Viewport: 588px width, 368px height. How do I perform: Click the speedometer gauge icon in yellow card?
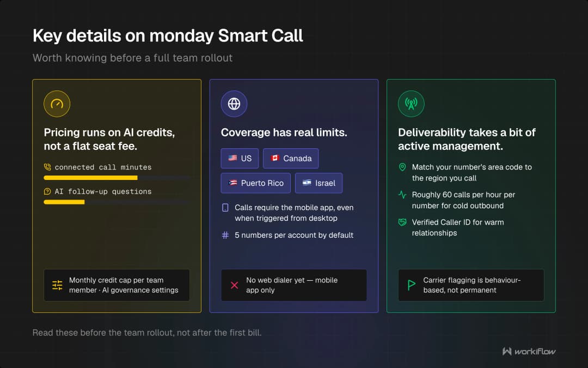57,104
